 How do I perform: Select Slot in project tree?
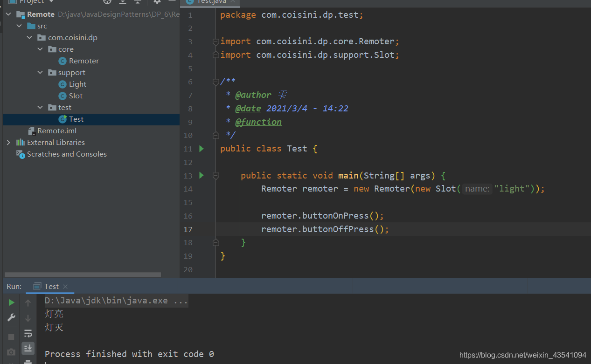[76, 96]
